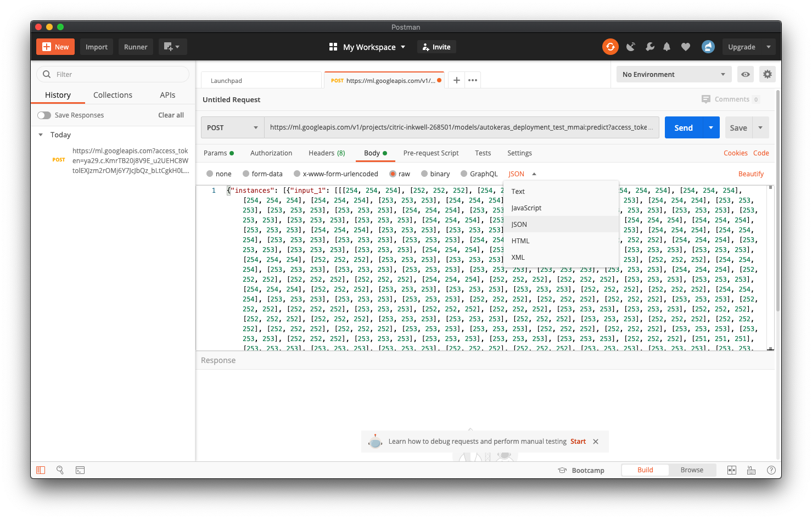Open the Params tab
Image resolution: width=812 pixels, height=519 pixels.
(x=219, y=153)
